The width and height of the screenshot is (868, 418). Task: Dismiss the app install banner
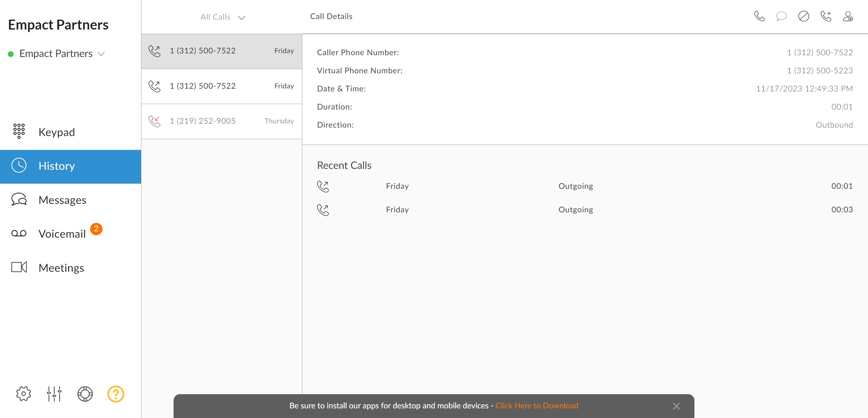click(x=676, y=406)
